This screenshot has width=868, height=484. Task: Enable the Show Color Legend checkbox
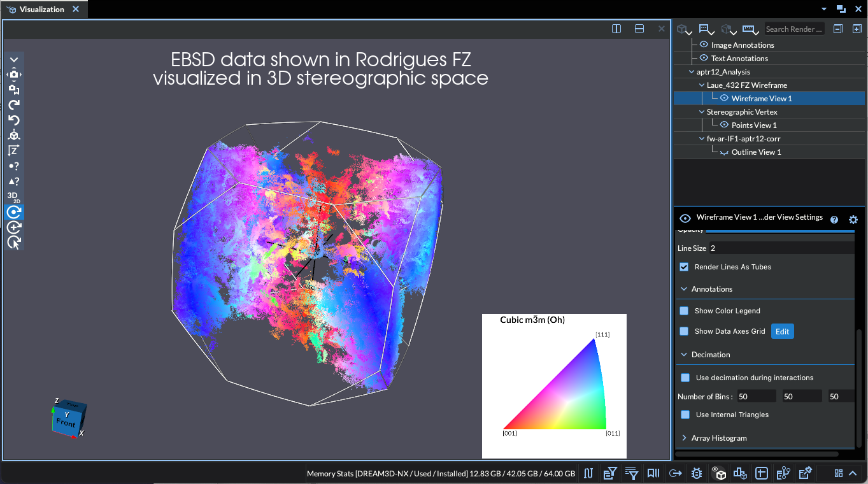(x=684, y=311)
